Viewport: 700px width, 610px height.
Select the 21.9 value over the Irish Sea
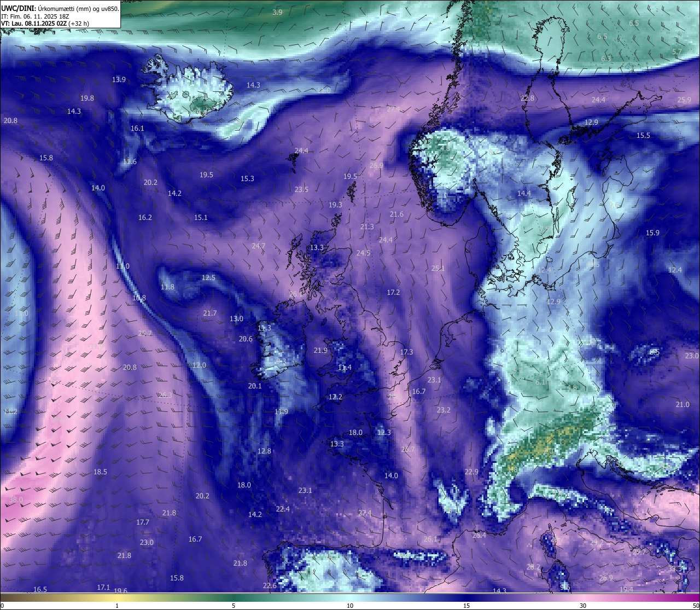coord(320,350)
